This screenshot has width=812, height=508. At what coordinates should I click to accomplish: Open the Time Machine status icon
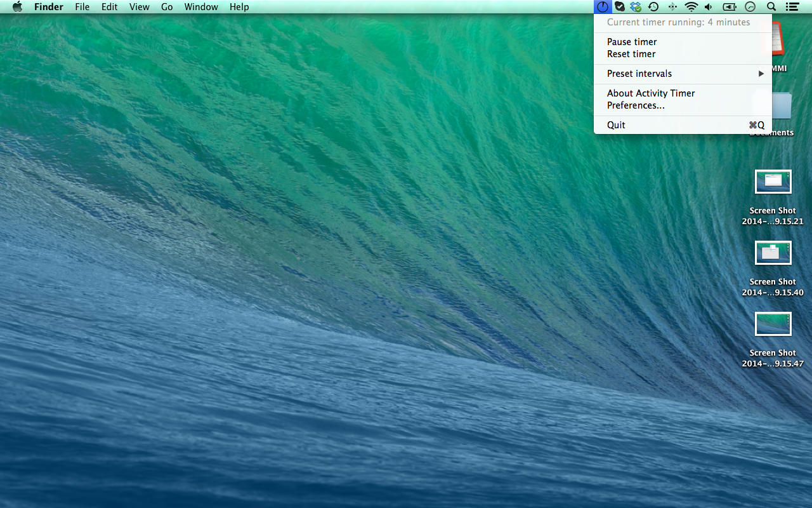pyautogui.click(x=653, y=7)
